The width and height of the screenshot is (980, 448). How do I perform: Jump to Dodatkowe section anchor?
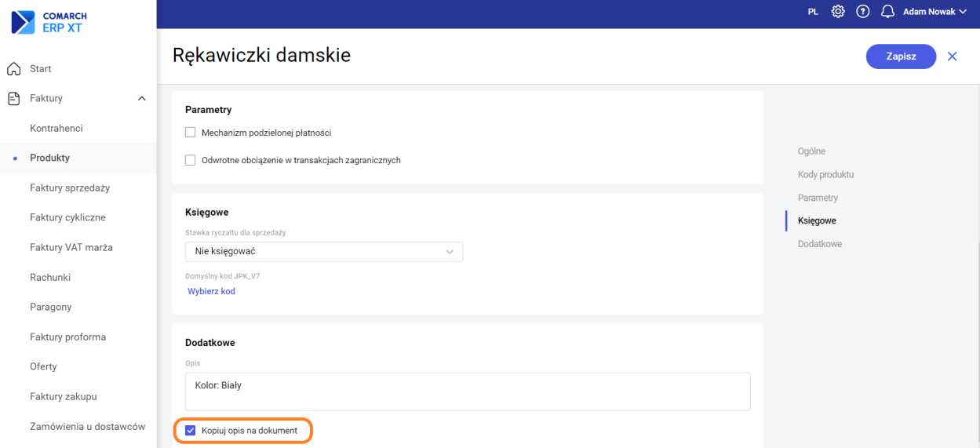820,244
